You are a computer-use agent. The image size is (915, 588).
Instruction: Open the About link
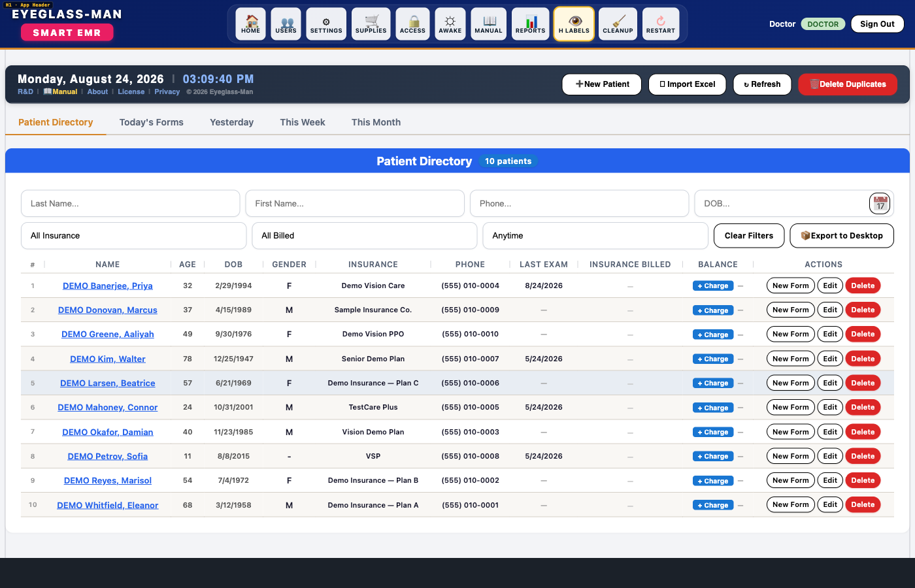97,92
